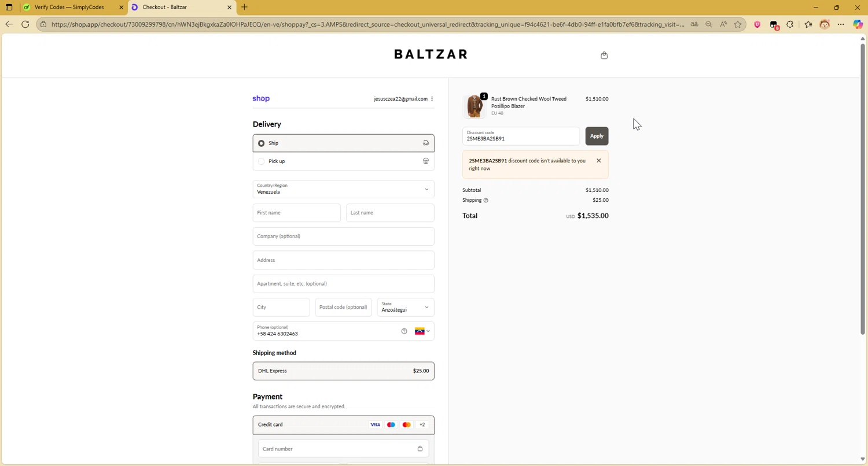View site information lock icon

click(x=43, y=24)
